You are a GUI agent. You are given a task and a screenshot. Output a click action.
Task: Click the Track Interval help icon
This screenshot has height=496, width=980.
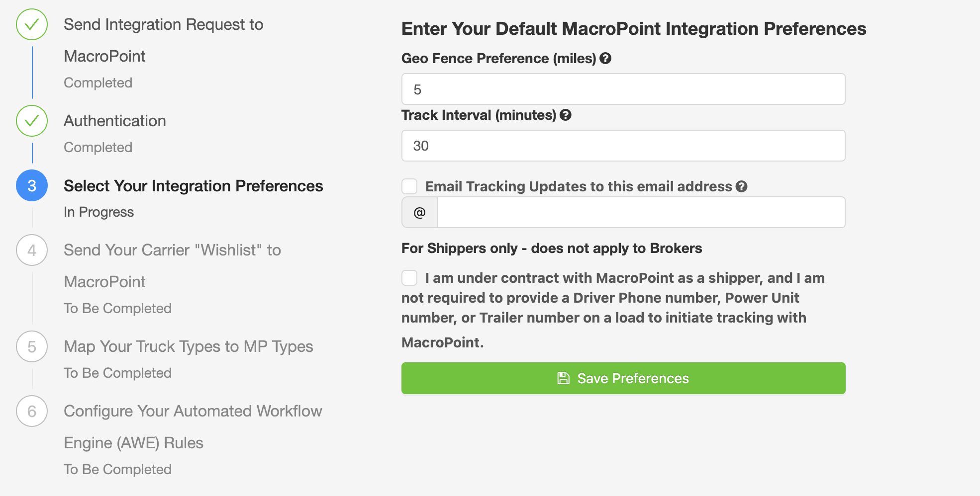coord(566,115)
